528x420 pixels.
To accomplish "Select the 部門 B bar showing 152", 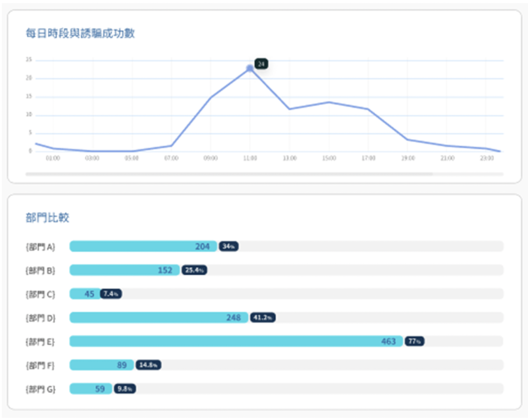I will point(125,270).
